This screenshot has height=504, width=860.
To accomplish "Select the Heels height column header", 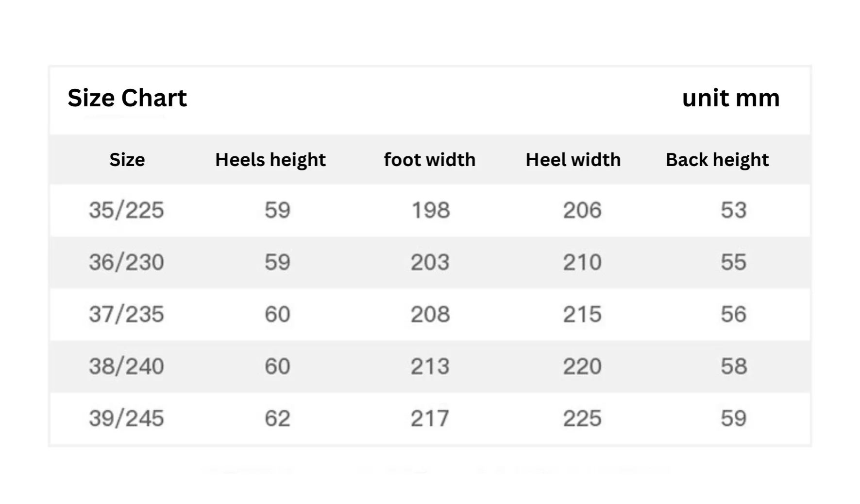I will point(270,160).
